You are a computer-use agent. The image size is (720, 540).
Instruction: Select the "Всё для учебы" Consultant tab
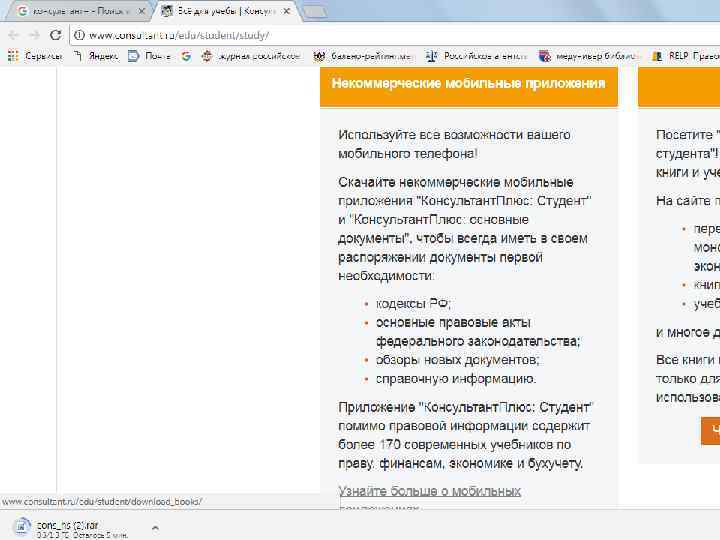[225, 11]
